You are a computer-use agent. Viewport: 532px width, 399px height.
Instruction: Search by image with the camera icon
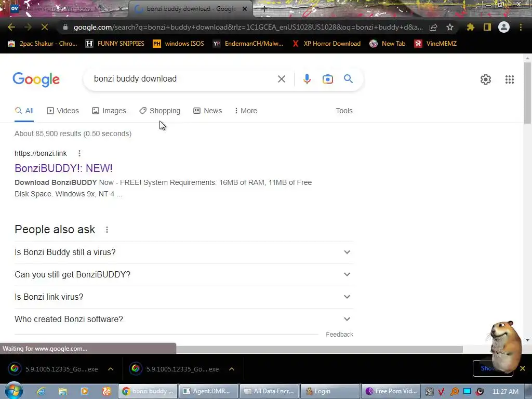coord(327,79)
